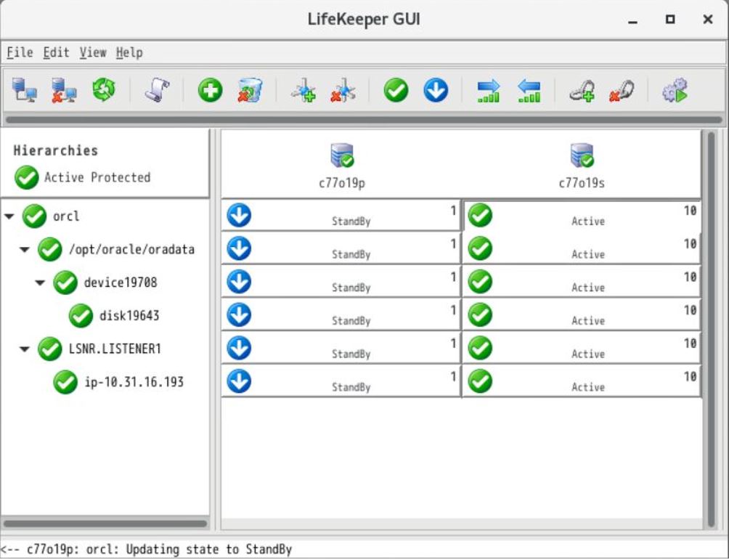The height and width of the screenshot is (560, 729).
Task: Click the Add Dependency link icon
Action: pyautogui.click(x=582, y=91)
